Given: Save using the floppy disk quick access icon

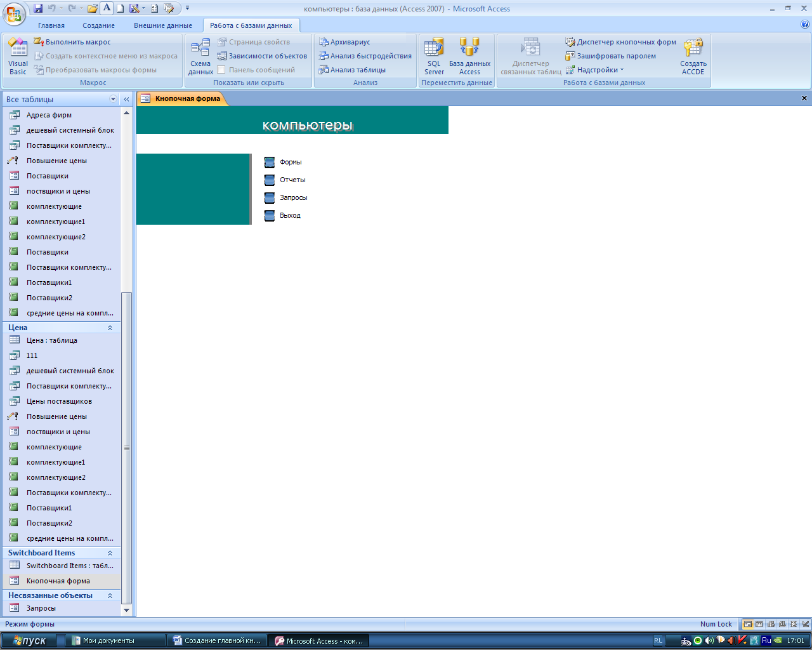Looking at the screenshot, I should 38,8.
